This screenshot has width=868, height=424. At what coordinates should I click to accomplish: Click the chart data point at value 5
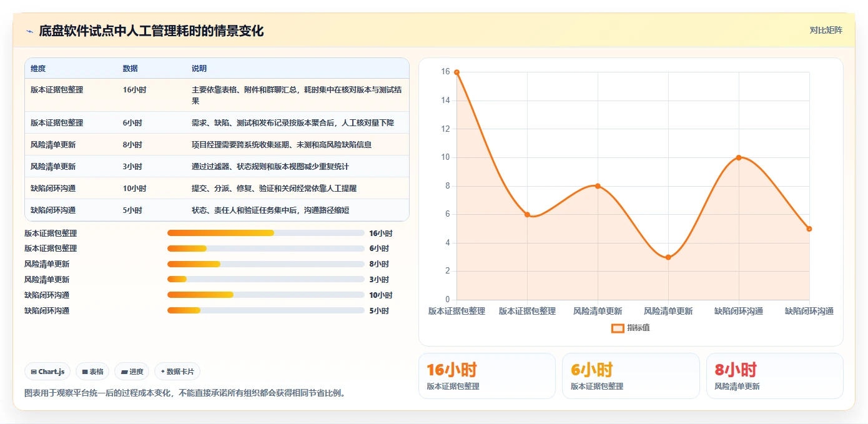click(809, 229)
